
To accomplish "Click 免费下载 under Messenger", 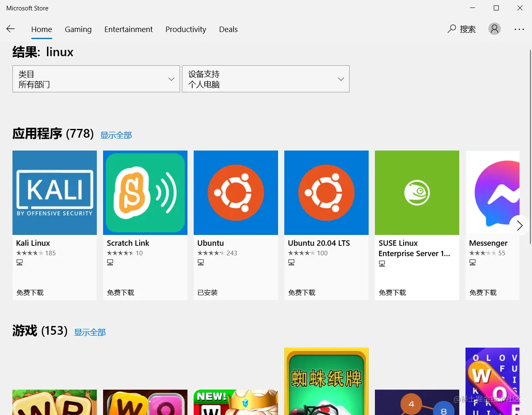I will [483, 293].
